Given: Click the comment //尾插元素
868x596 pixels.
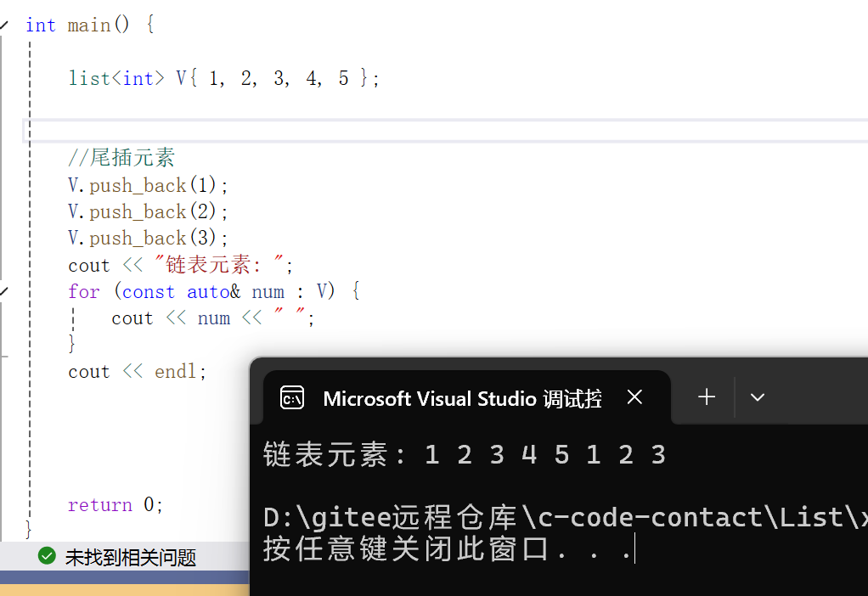Looking at the screenshot, I should coord(121,158).
